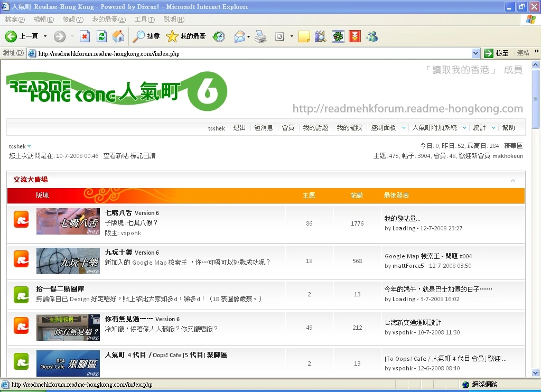The width and height of the screenshot is (541, 392).
Task: Open new member makhokeun's profile
Action: point(508,156)
